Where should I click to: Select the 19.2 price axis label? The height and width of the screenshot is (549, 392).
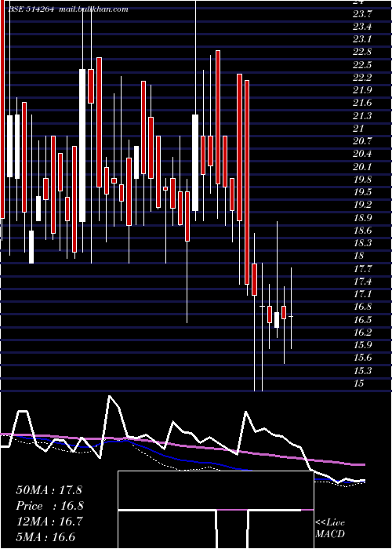click(362, 205)
